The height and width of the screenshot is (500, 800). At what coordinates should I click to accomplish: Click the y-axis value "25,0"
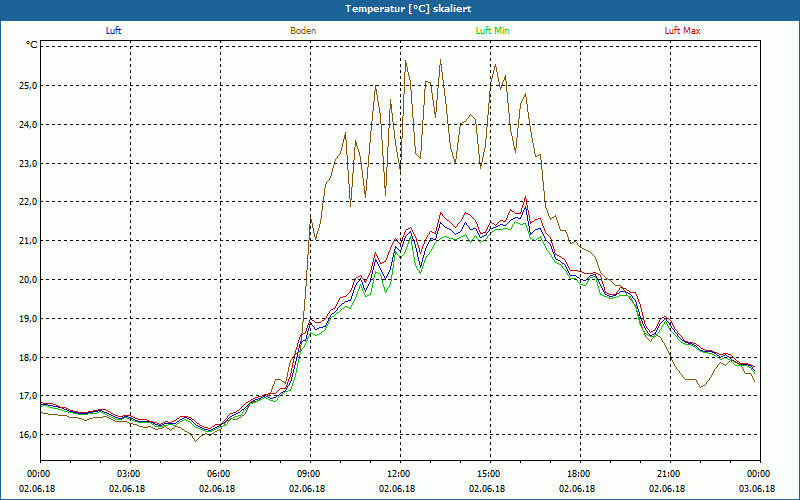coord(29,86)
